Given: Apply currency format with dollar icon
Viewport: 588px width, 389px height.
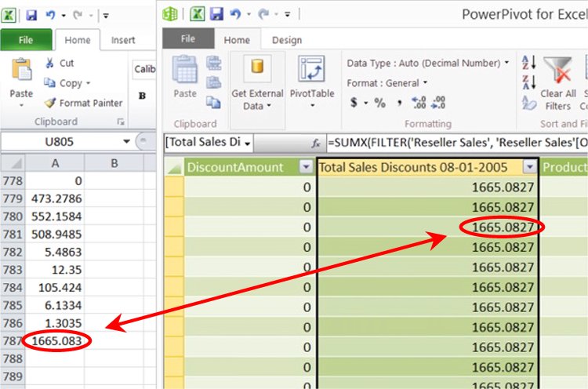Looking at the screenshot, I should [354, 103].
